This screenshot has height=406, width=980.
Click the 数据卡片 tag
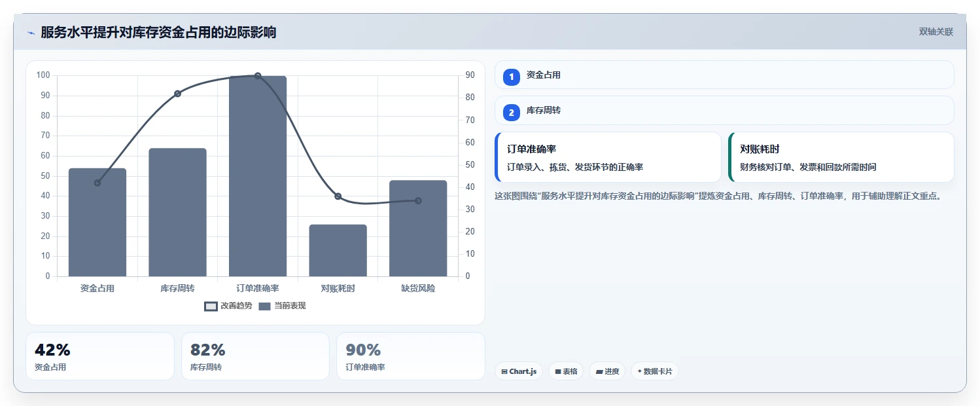tap(655, 371)
